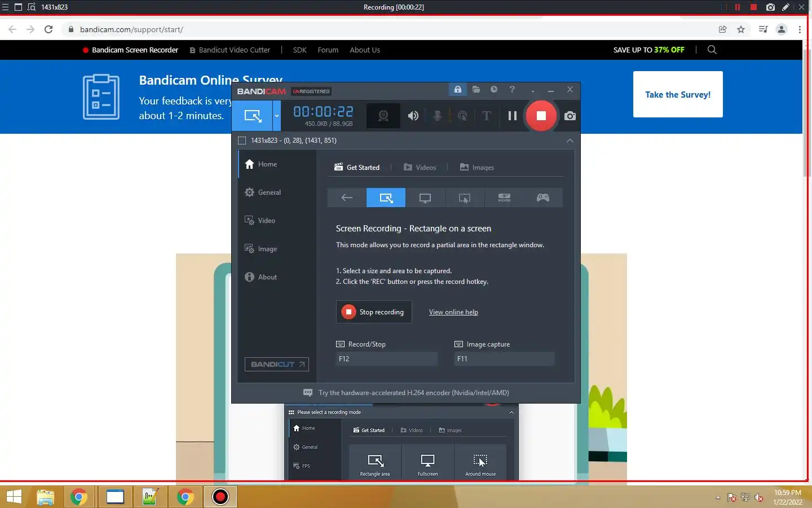This screenshot has height=508, width=812.
Task: Click the red stop square in top bar
Action: (x=753, y=7)
